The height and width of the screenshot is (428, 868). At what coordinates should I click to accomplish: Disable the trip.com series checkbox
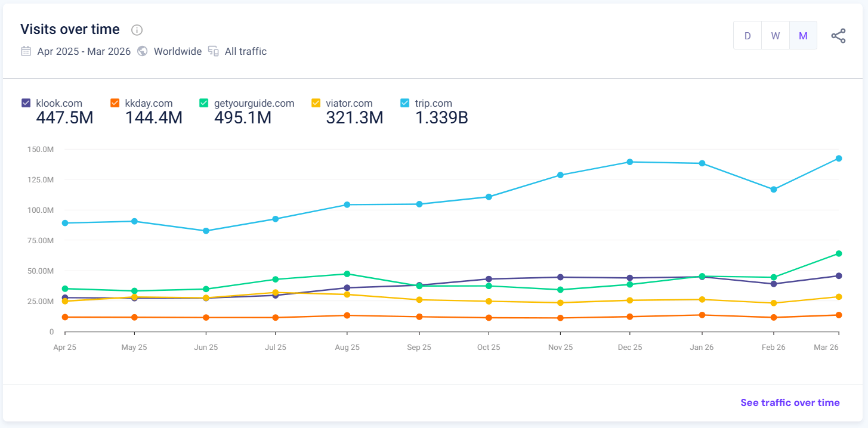404,103
